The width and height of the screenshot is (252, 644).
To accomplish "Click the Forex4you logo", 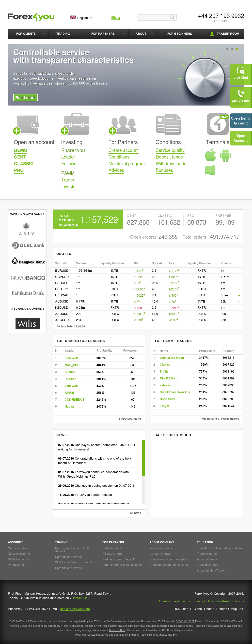I will click(31, 17).
